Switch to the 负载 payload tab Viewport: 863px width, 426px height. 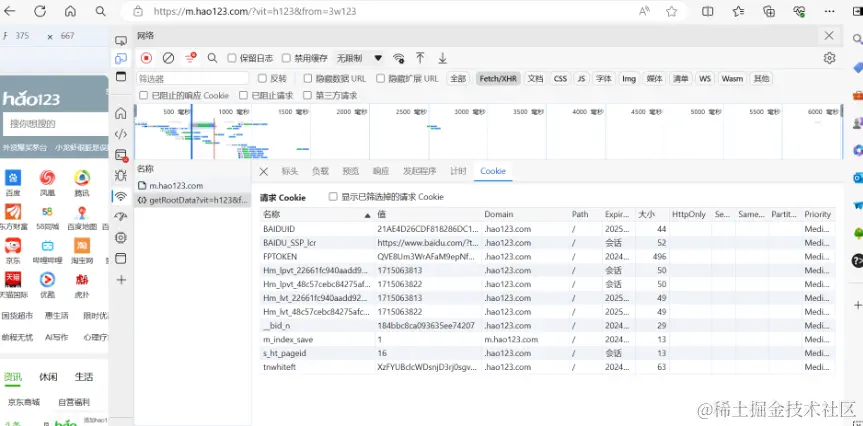[x=320, y=171]
